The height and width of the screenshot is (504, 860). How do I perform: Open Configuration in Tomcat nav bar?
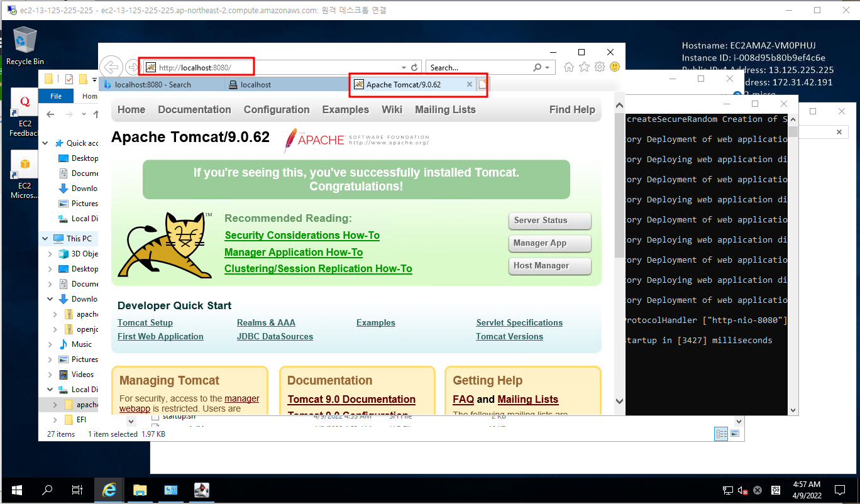[277, 109]
